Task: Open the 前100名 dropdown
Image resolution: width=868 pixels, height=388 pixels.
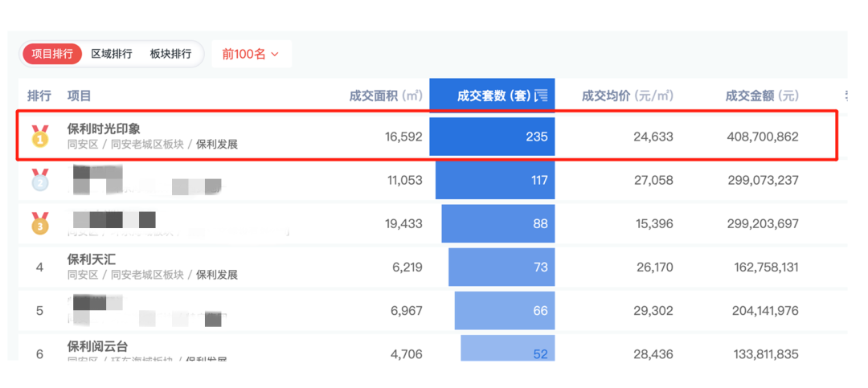Action: pos(252,54)
